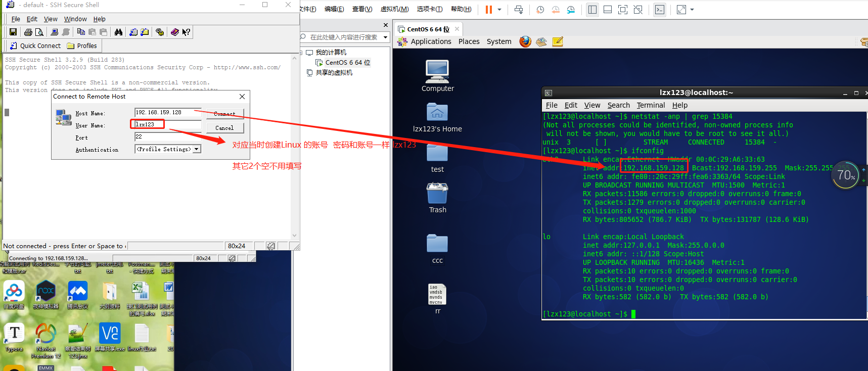This screenshot has width=868, height=371.
Task: Expand the Authentication Profile Settings dropdown
Action: 197,149
